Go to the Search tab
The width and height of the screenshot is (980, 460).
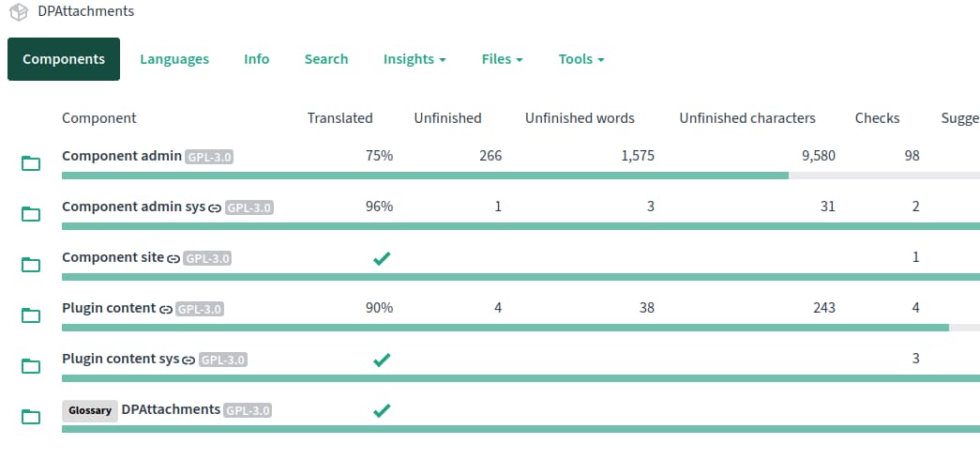point(326,59)
